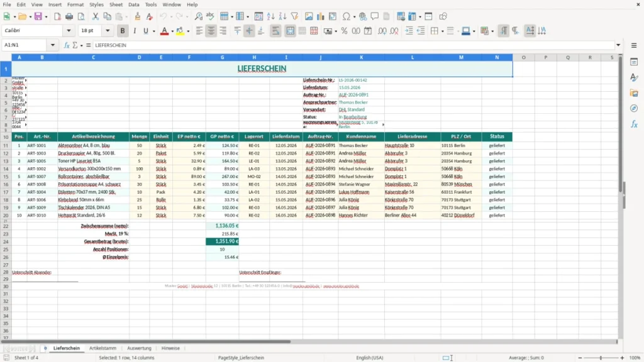Toggle Center Horizontally alignment

pyautogui.click(x=211, y=31)
